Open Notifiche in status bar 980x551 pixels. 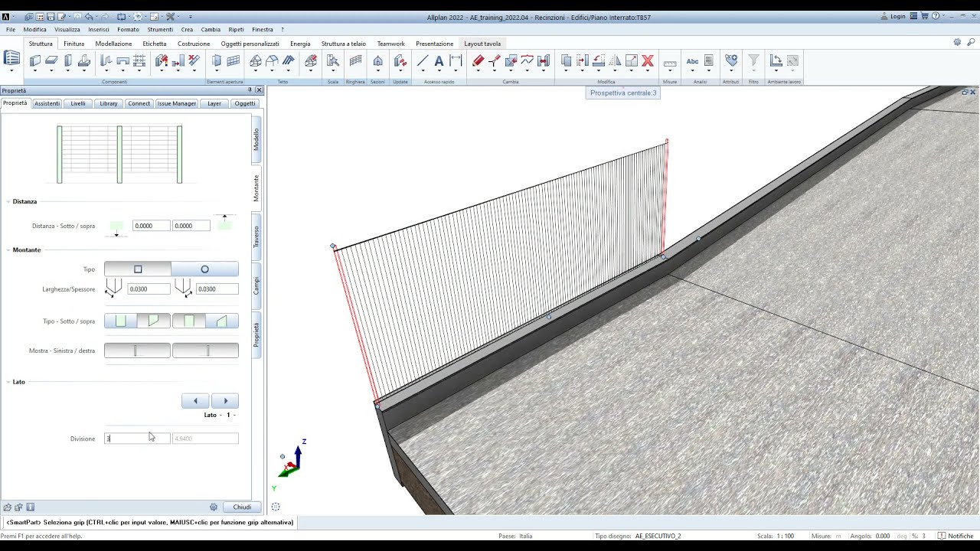click(x=955, y=536)
